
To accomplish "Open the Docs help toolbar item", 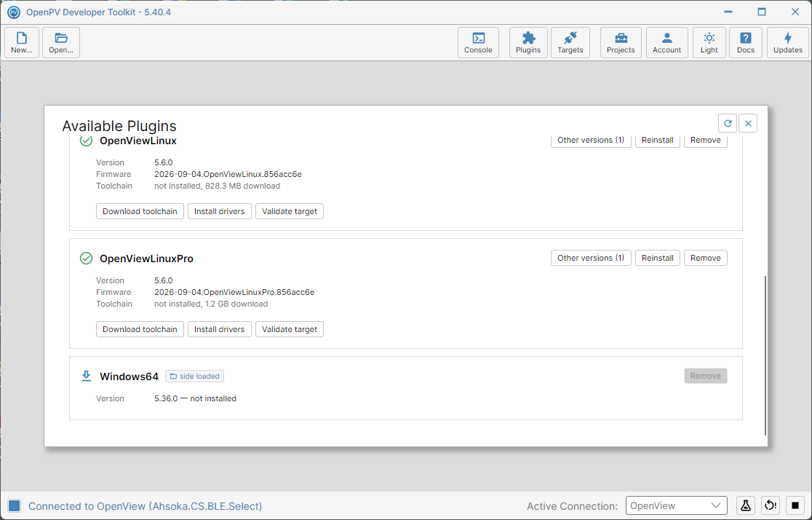I will (x=746, y=42).
